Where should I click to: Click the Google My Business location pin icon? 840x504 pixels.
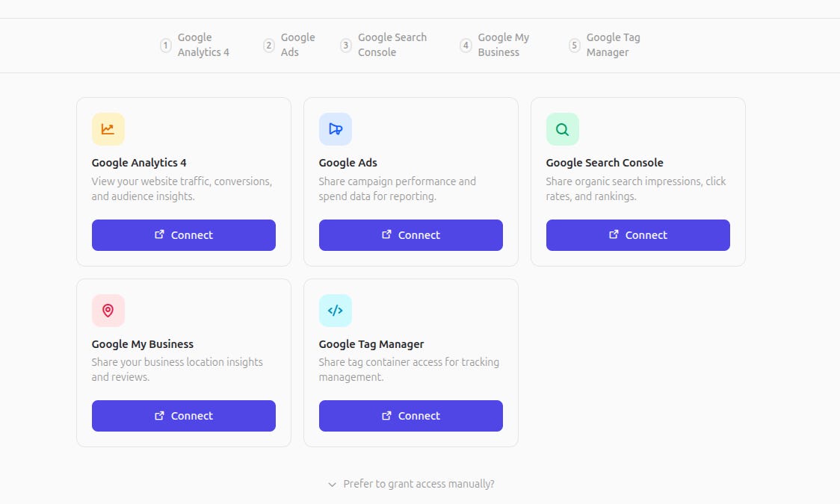108,310
